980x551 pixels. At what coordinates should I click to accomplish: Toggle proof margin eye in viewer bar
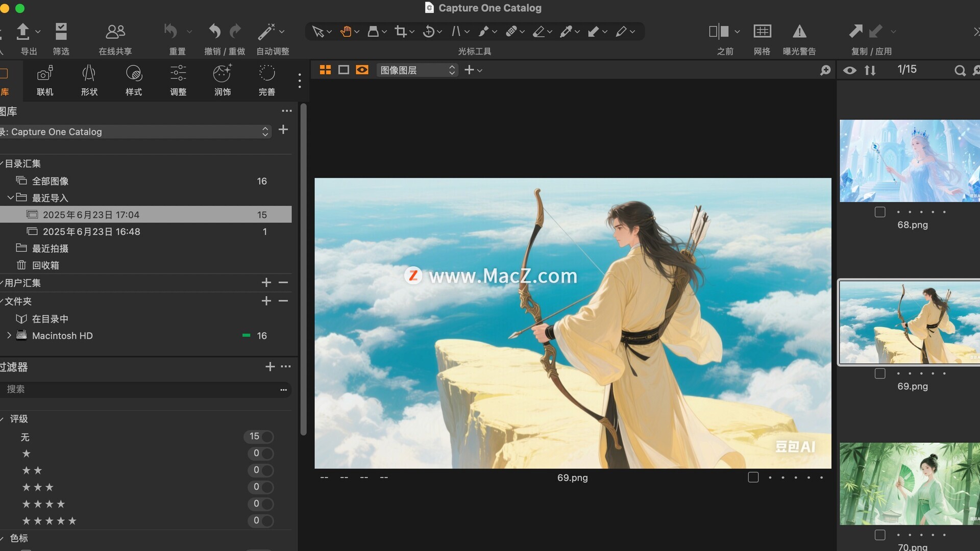coord(362,70)
